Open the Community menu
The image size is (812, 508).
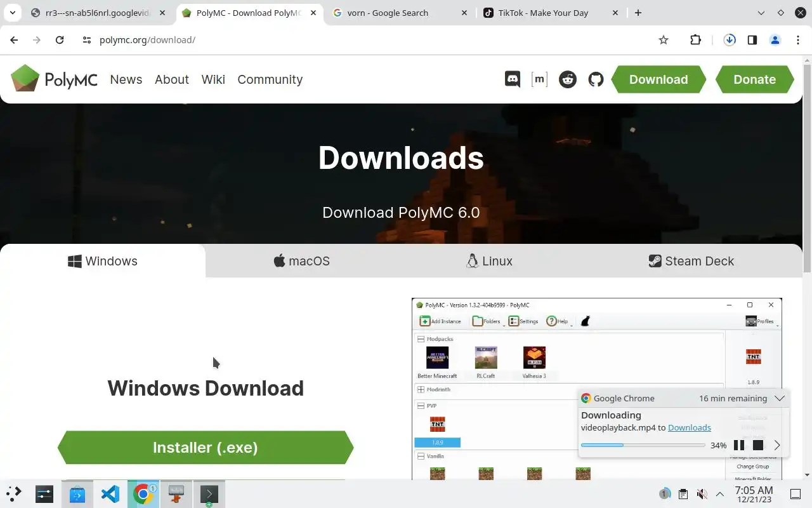(x=270, y=79)
